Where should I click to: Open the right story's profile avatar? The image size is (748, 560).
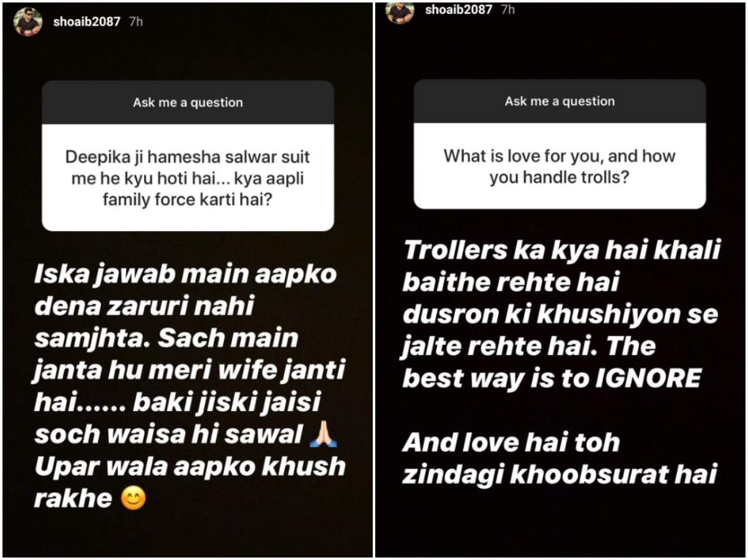[400, 11]
